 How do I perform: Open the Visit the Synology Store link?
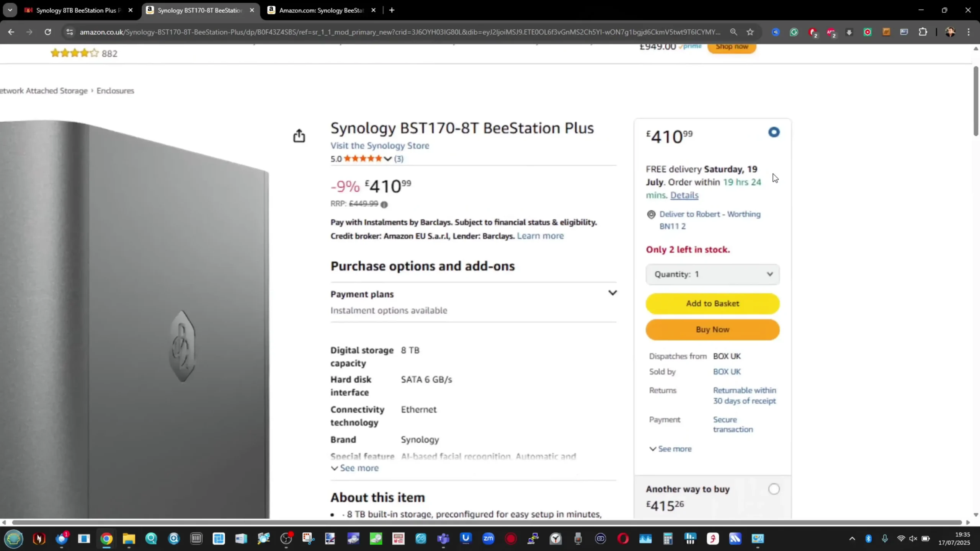(x=379, y=146)
